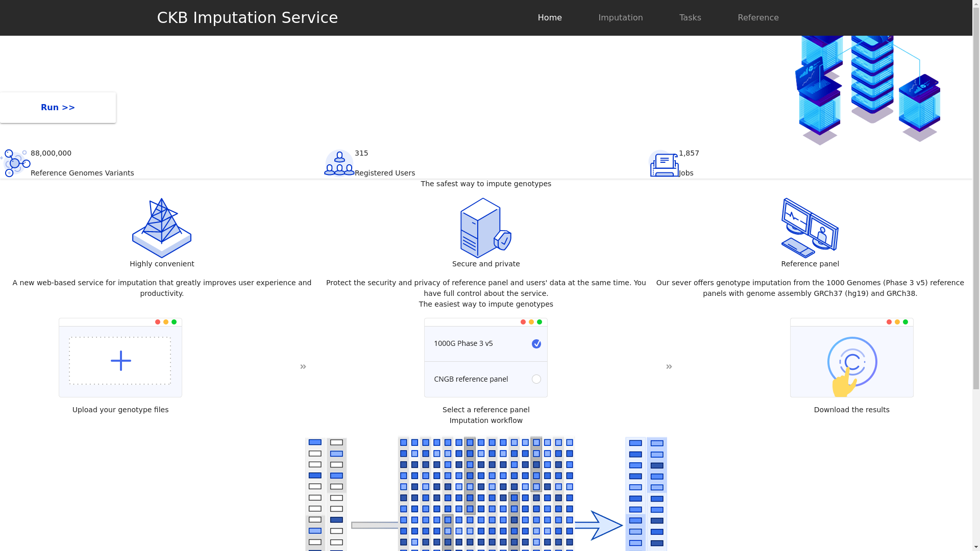The width and height of the screenshot is (980, 551).
Task: Click the imputation workflow matrix diagram
Action: click(x=486, y=493)
